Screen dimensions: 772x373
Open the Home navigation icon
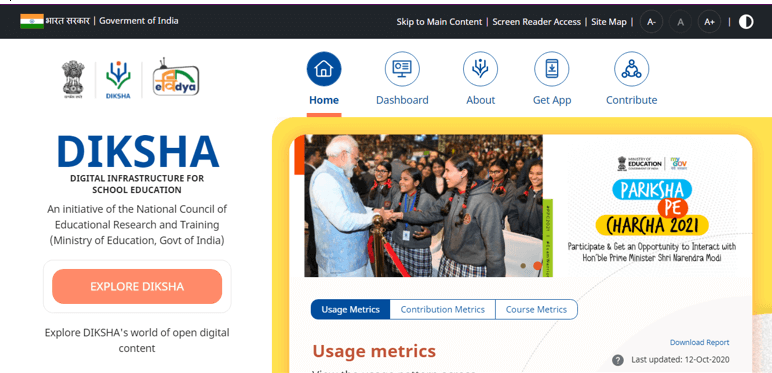[323, 69]
